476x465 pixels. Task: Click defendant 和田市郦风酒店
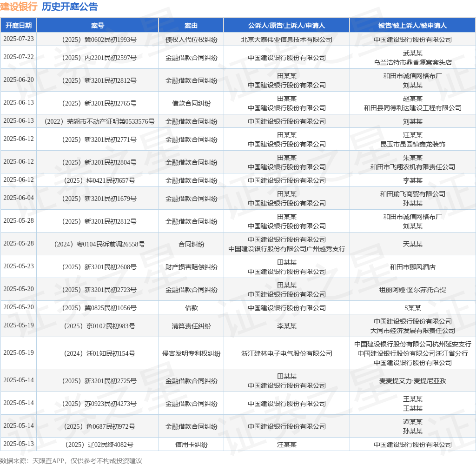(x=413, y=267)
